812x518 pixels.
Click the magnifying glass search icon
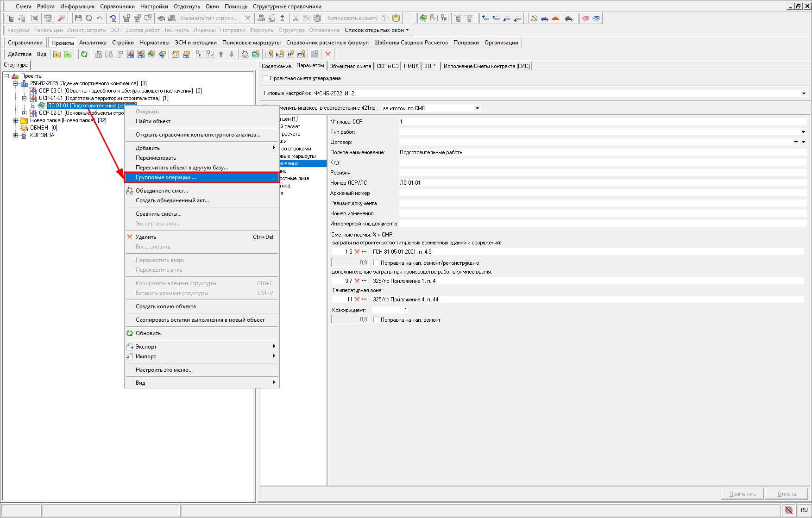61,18
